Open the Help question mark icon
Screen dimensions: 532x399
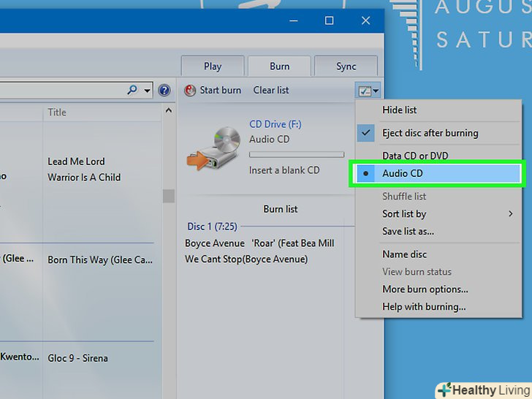coord(164,91)
